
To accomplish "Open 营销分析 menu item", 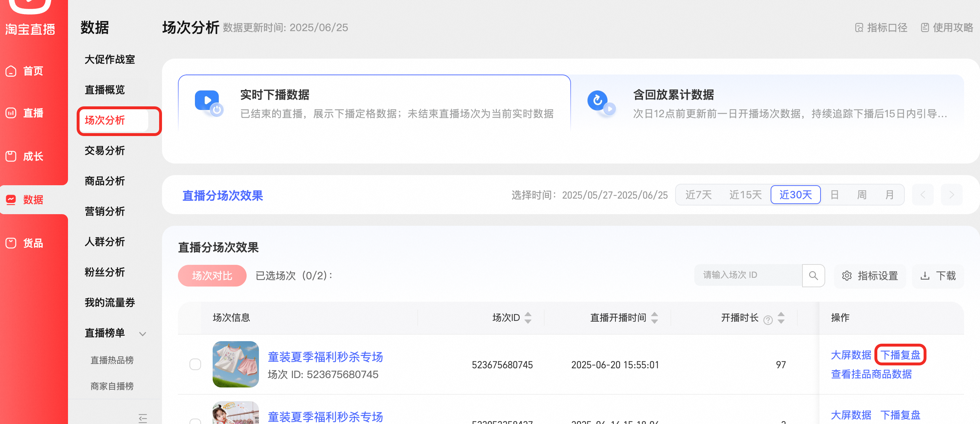I will coord(105,211).
